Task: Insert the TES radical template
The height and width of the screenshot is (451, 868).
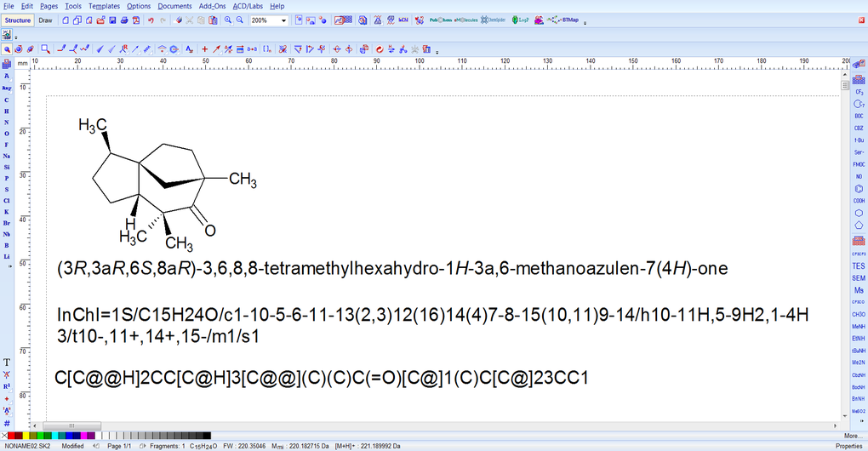Action: (859, 266)
